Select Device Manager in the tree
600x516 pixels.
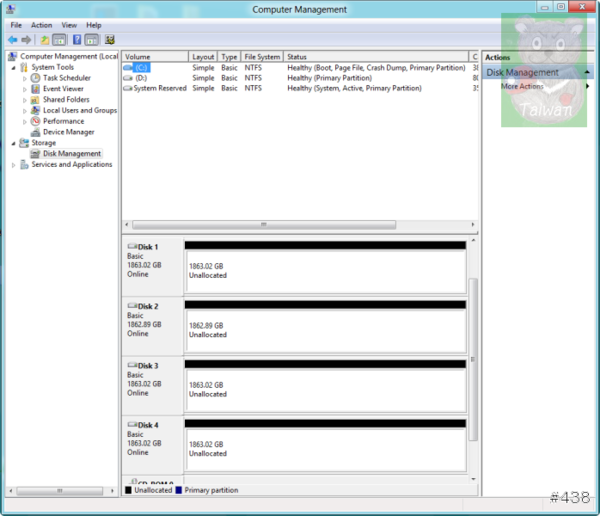pos(68,132)
